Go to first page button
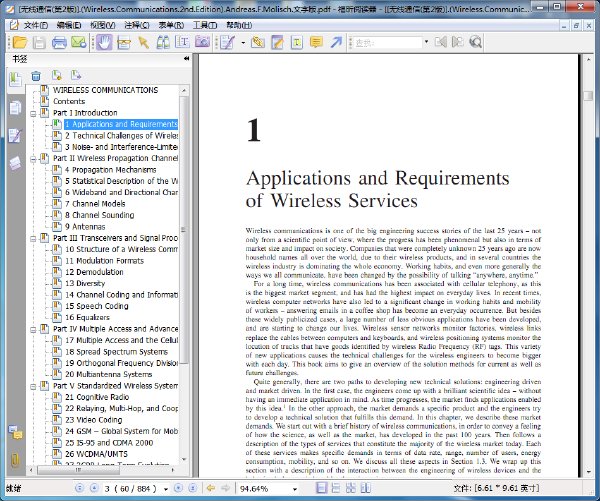The image size is (600, 501). [79, 488]
